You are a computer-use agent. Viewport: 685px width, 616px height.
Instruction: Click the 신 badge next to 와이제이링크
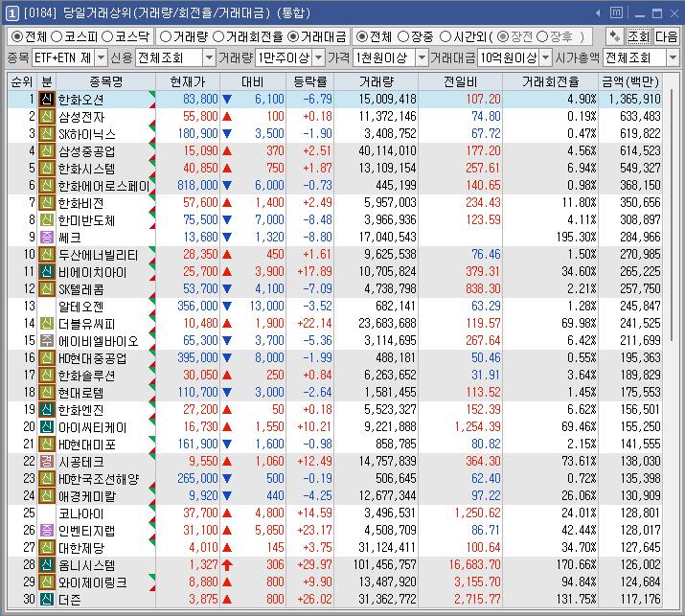point(46,582)
